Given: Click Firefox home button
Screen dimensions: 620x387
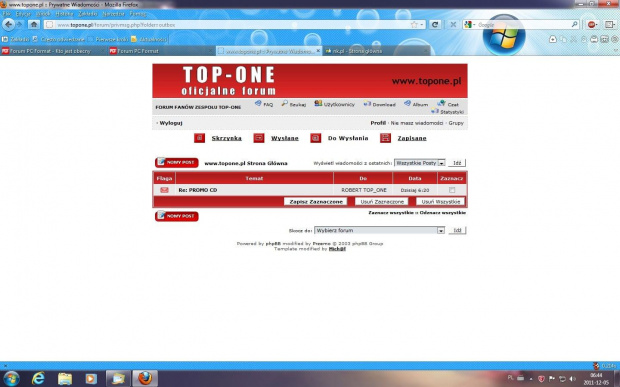Looking at the screenshot, I should pyautogui.click(x=34, y=25).
